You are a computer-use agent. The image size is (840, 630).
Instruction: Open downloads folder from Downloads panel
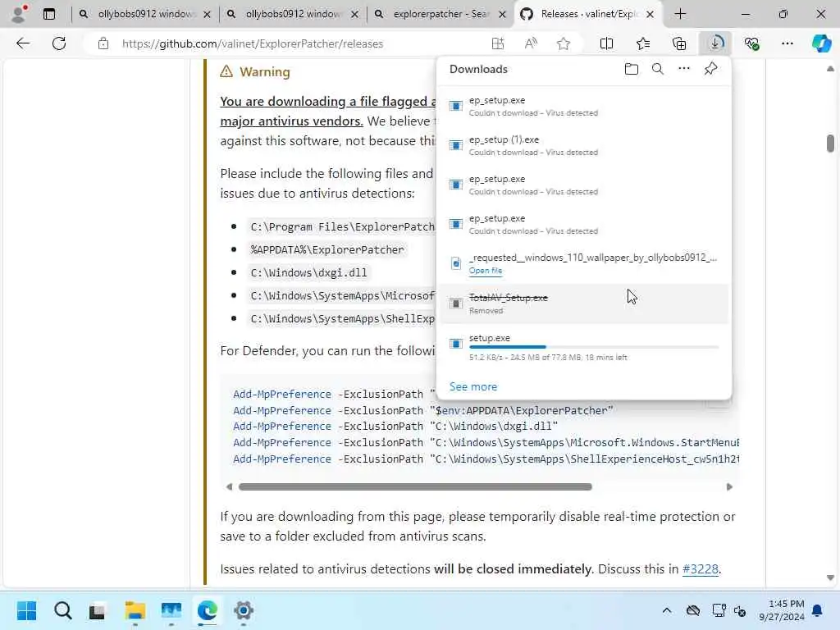tap(632, 69)
